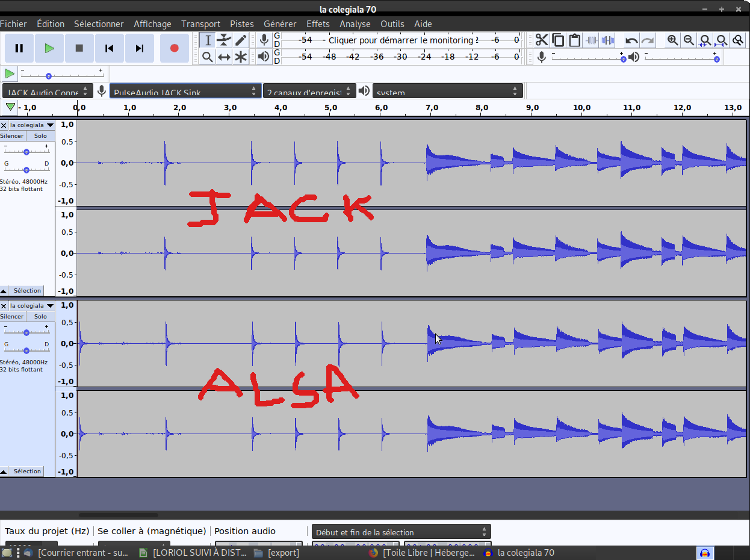The image size is (750, 560).
Task: Toggle Solo on the second track
Action: 40,317
